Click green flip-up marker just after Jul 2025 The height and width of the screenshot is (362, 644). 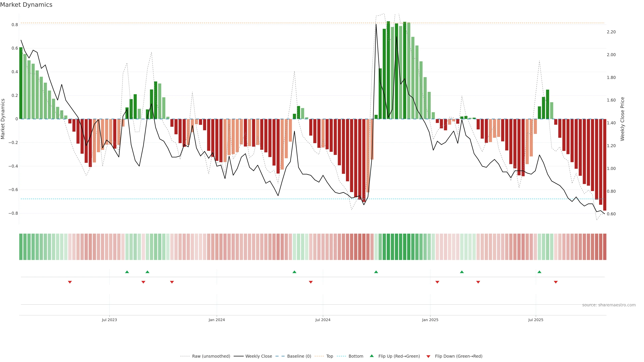click(x=539, y=272)
